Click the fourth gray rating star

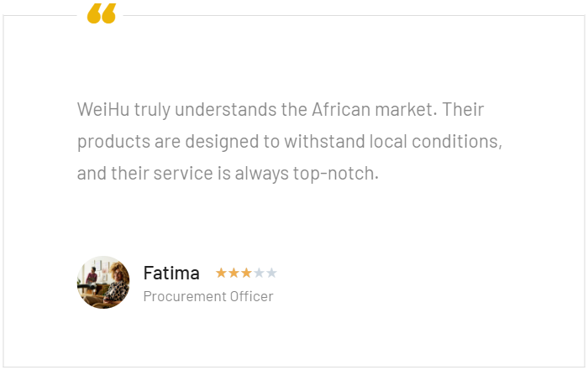[x=259, y=273]
